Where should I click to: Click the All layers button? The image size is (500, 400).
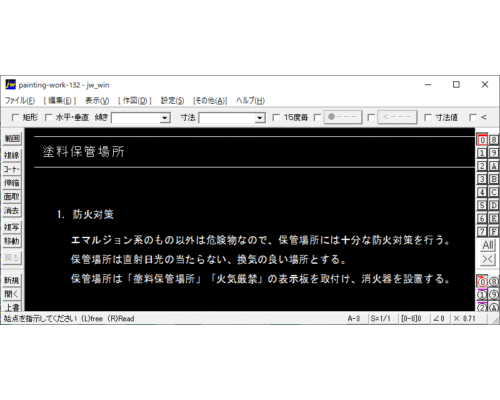point(488,245)
